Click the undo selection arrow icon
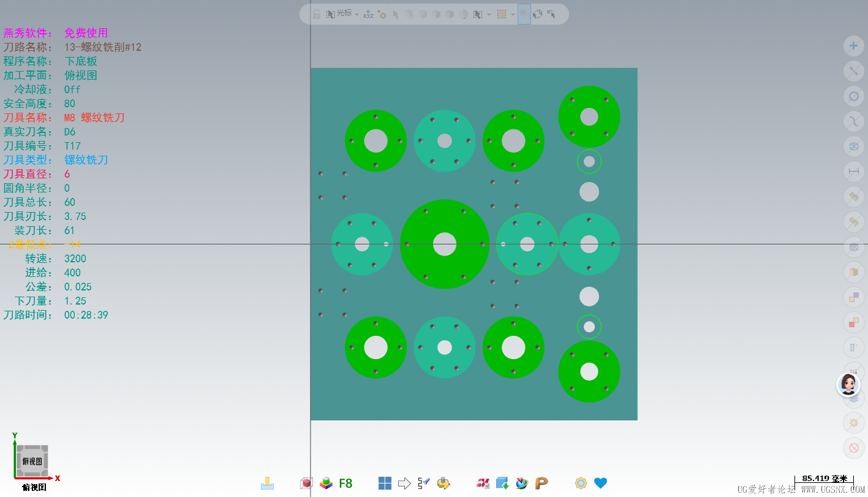 click(x=551, y=14)
